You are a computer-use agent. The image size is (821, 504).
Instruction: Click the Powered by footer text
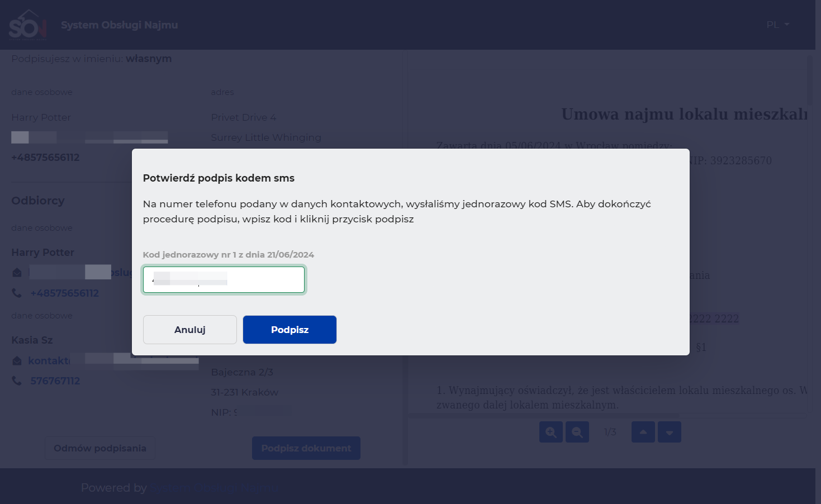114,488
